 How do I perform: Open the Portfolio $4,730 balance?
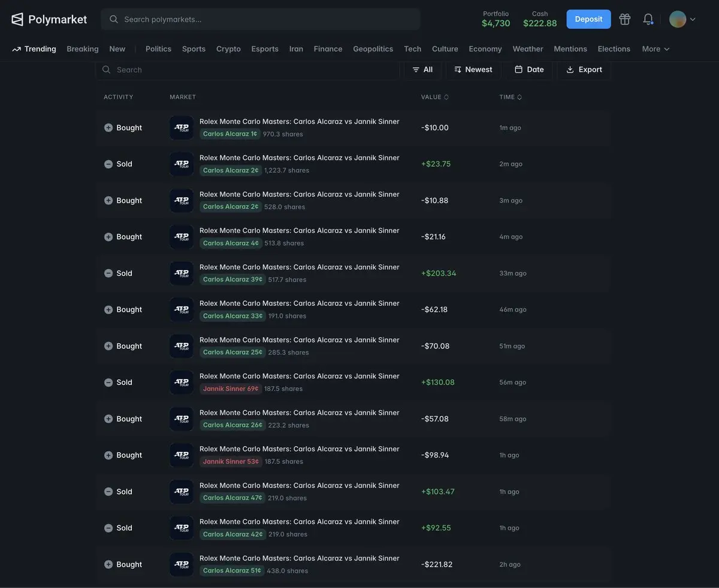click(496, 19)
